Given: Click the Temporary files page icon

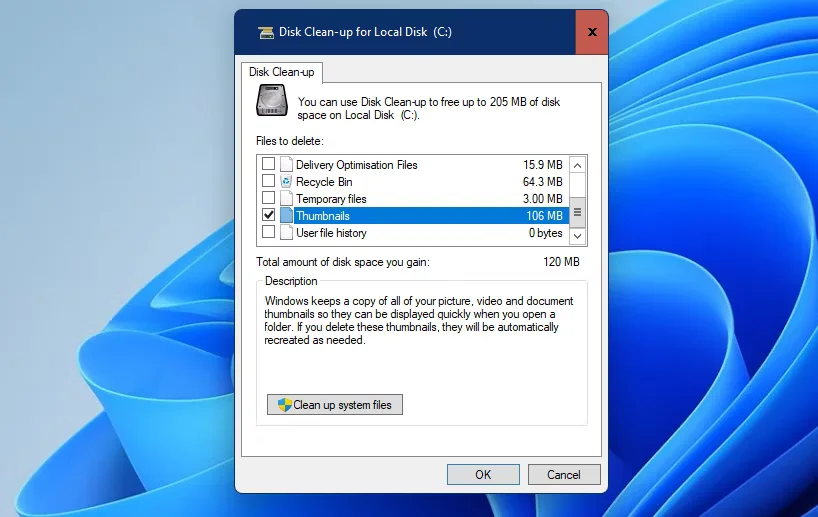Looking at the screenshot, I should (x=287, y=199).
